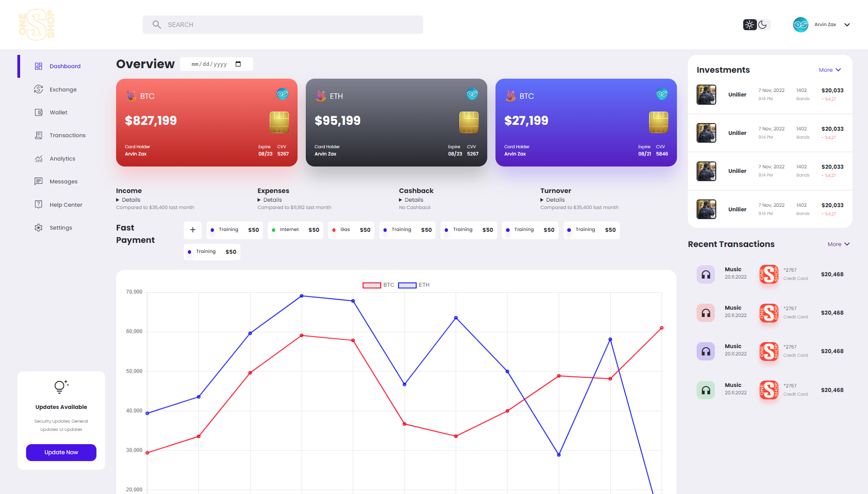Click the Settings gear icon
Image resolution: width=868 pixels, height=494 pixels.
pyautogui.click(x=38, y=228)
